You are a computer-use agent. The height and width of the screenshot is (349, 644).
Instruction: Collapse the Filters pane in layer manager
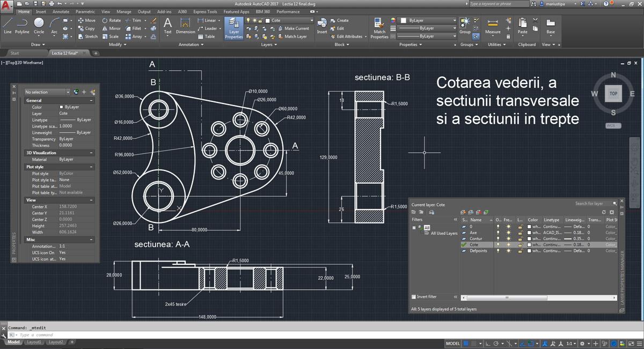[455, 220]
